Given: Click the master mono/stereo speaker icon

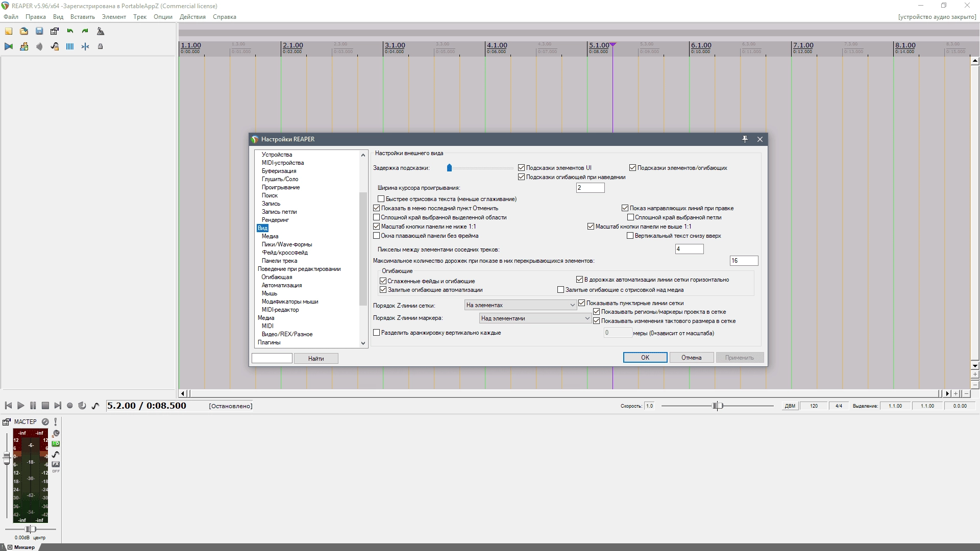Looking at the screenshot, I should pyautogui.click(x=56, y=434).
